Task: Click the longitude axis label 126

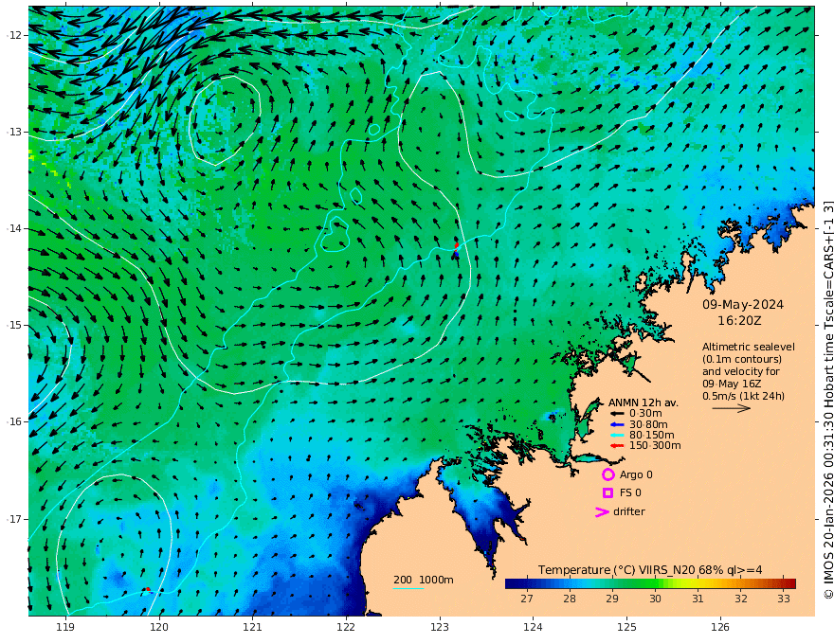Action: click(720, 628)
